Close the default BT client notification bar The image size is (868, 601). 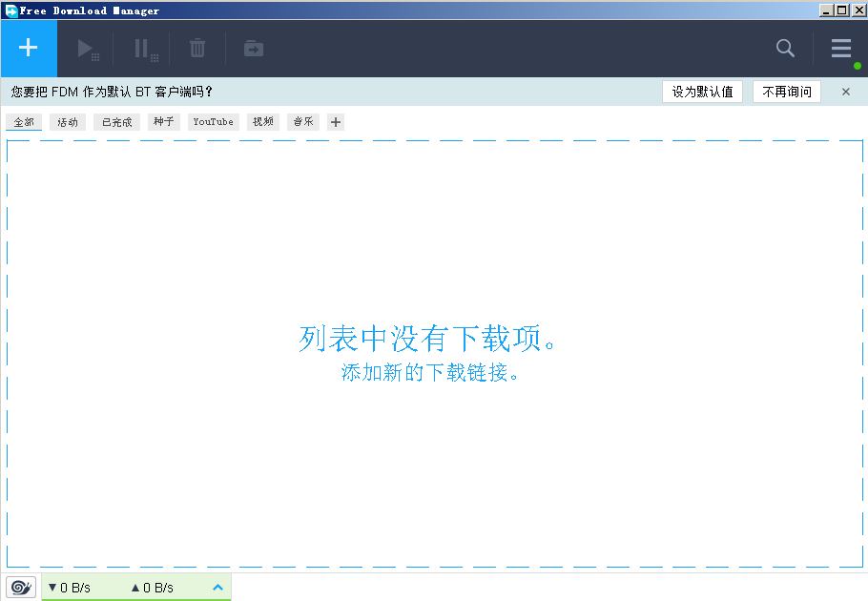[845, 92]
